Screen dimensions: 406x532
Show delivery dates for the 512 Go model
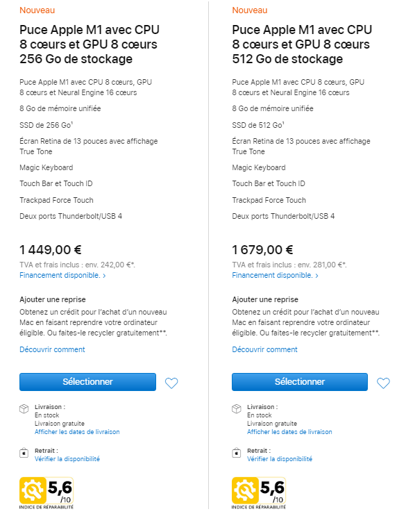[x=289, y=432]
